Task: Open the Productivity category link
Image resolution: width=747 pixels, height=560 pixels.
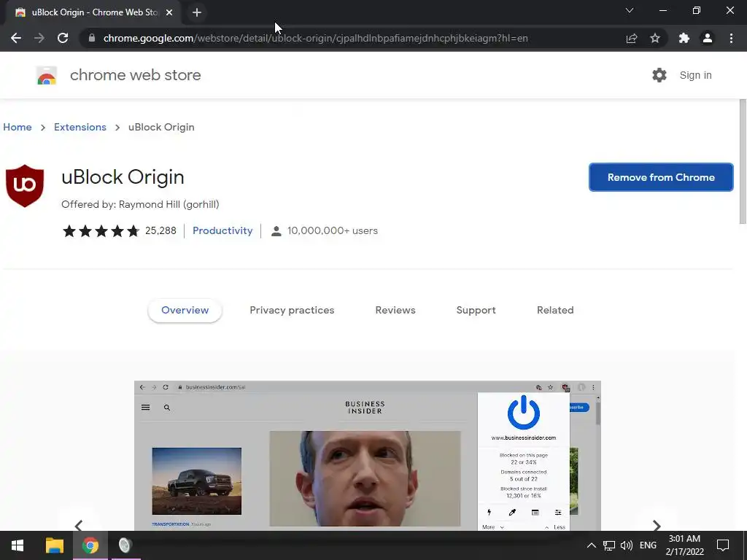Action: pyautogui.click(x=222, y=230)
